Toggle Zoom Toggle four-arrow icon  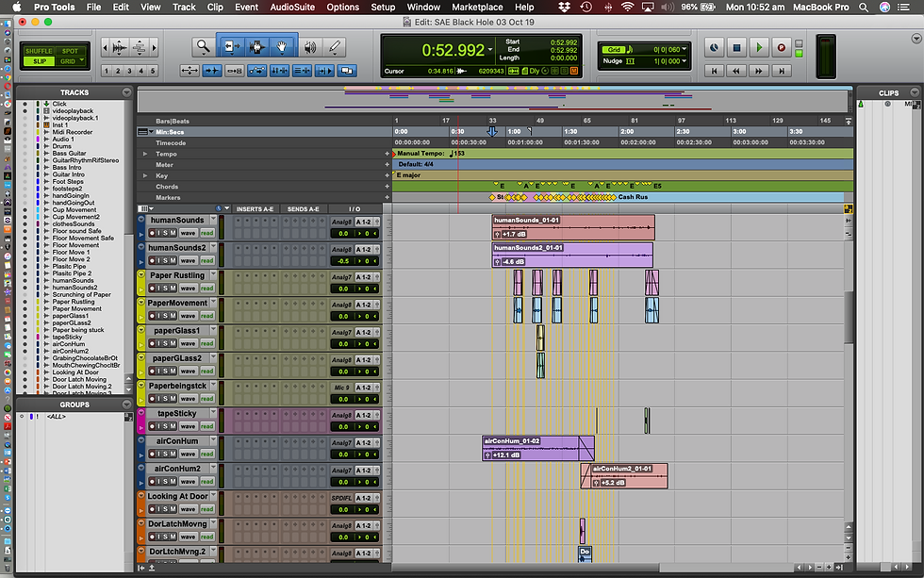click(x=190, y=71)
